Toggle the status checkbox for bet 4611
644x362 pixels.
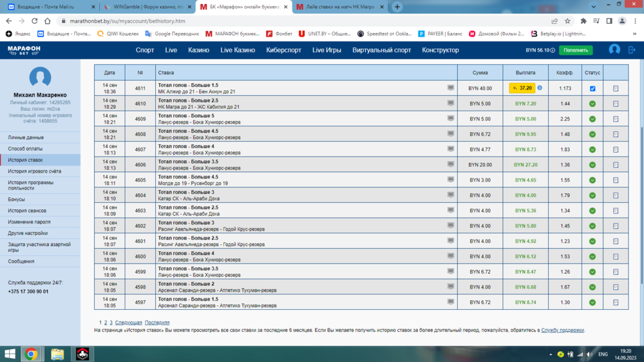592,89
